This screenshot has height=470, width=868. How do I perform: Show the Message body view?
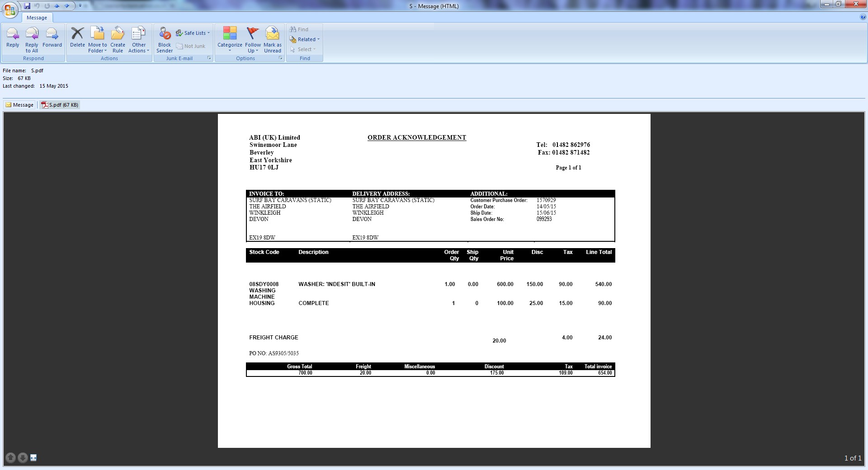pyautogui.click(x=19, y=105)
